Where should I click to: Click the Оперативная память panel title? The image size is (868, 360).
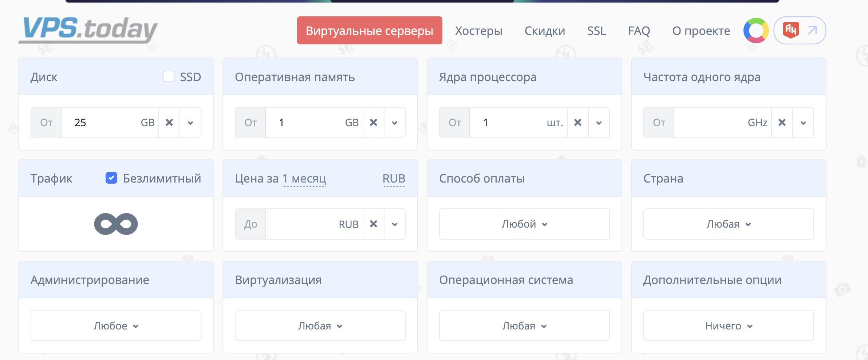pos(295,77)
